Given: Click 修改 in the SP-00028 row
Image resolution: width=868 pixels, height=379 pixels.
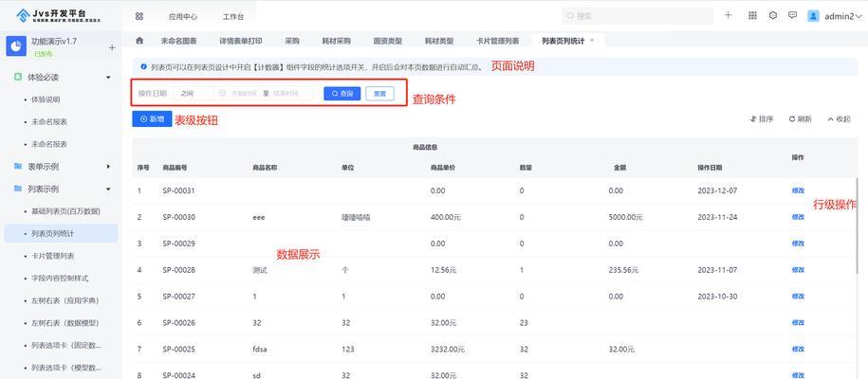Looking at the screenshot, I should 798,270.
